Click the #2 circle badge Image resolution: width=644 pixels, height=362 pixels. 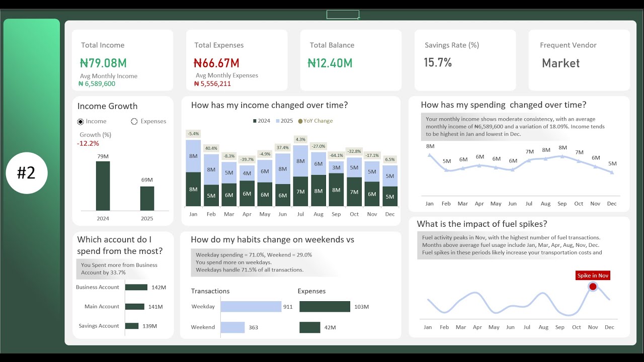(27, 173)
